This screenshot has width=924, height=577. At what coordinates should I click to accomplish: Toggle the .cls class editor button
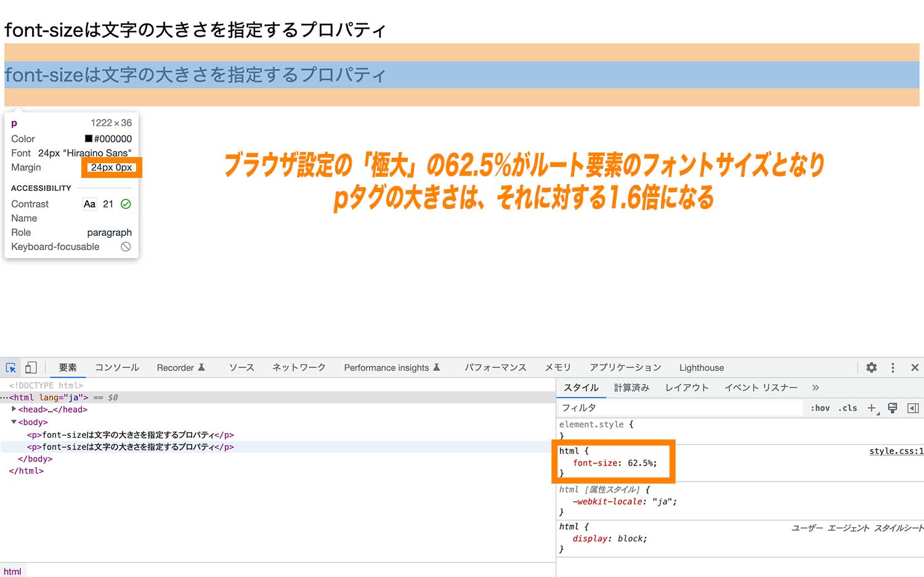(848, 408)
